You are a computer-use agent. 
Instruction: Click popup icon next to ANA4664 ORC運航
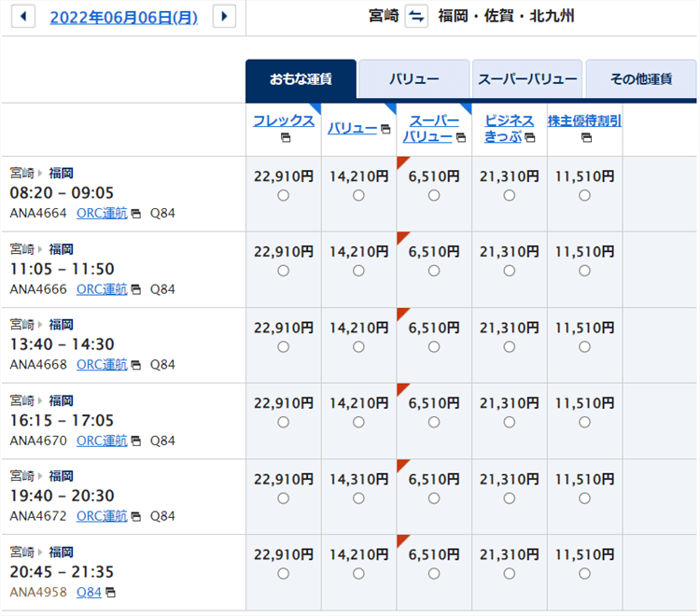(x=136, y=213)
